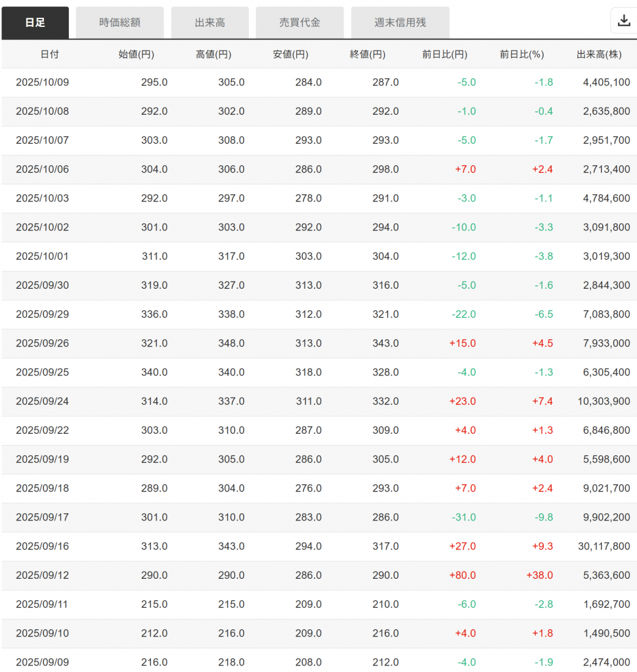This screenshot has height=672, width=637.
Task: Switch to the 売買代金 tab
Action: point(299,22)
